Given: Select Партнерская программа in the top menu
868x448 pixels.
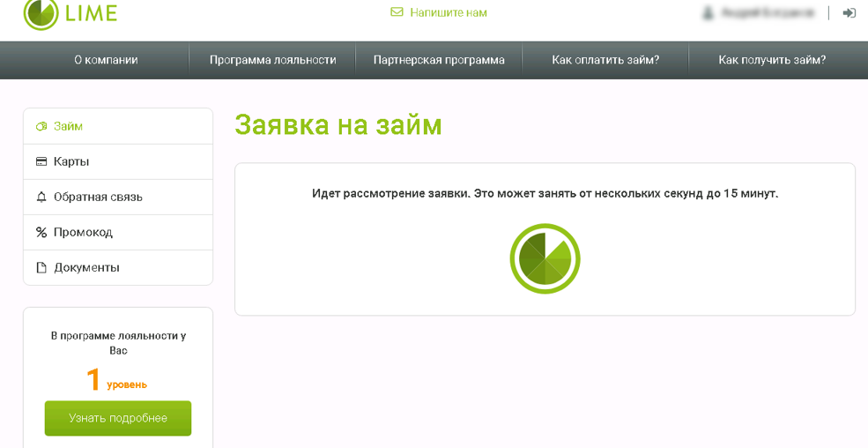Looking at the screenshot, I should point(439,60).
